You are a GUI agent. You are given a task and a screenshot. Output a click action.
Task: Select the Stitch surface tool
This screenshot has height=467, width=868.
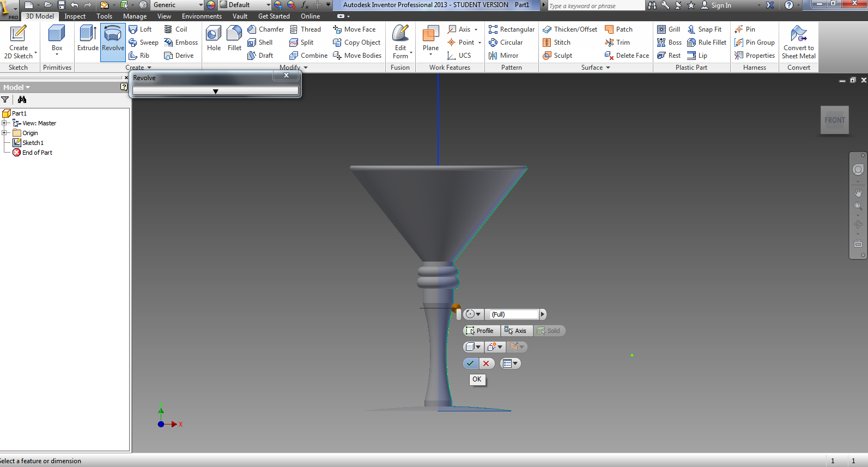tap(556, 43)
